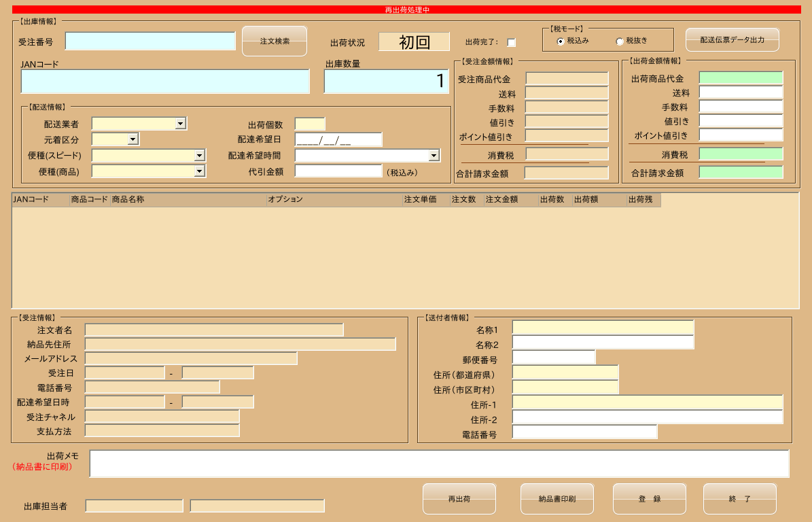Click the JANコード entry field
This screenshot has height=522, width=812.
pyautogui.click(x=165, y=82)
